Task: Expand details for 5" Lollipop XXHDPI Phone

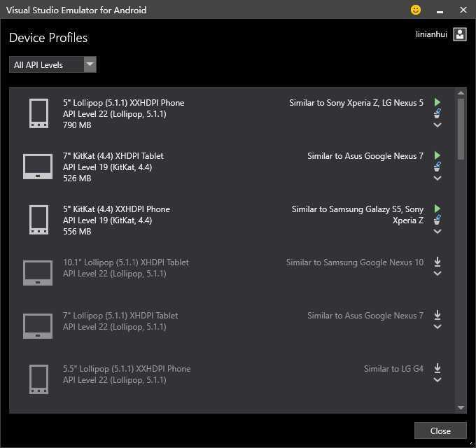Action: pos(437,125)
